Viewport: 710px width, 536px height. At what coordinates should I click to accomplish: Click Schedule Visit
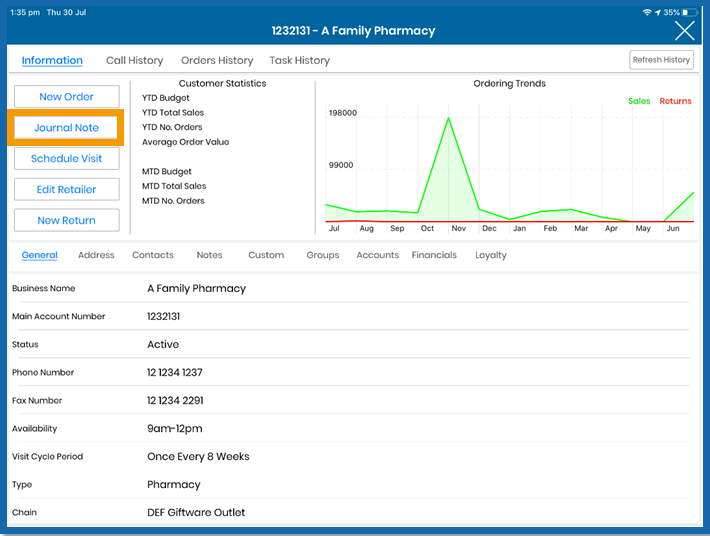tap(67, 158)
